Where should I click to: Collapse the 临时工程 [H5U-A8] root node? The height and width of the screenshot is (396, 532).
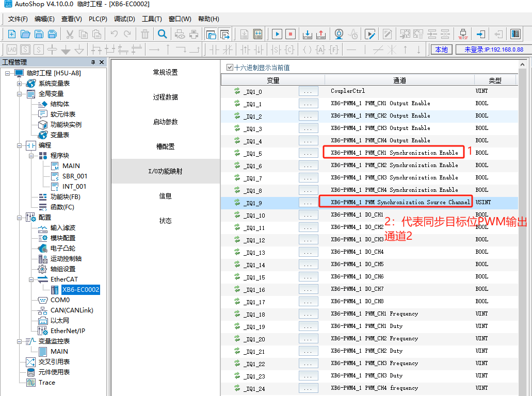[7, 73]
